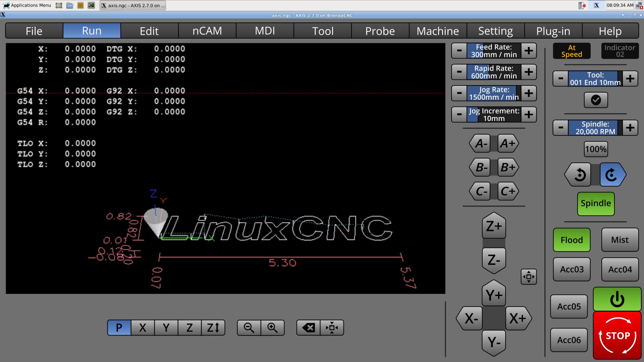Jog Y axis forward with Y+

tap(494, 294)
